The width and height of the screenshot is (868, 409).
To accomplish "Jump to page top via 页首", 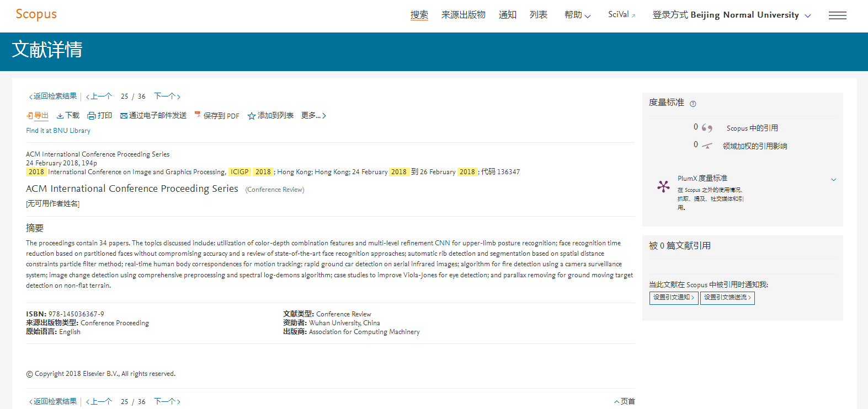I will [x=625, y=401].
